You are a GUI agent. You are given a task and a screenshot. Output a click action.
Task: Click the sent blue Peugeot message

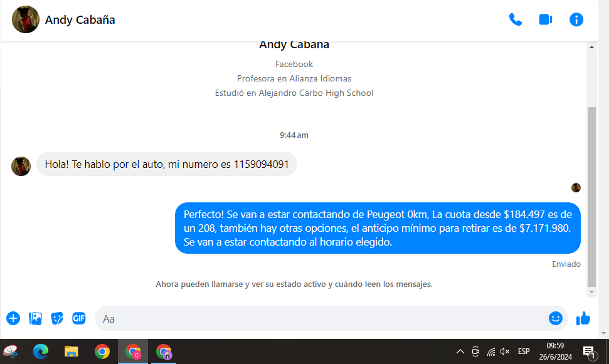[x=378, y=228]
